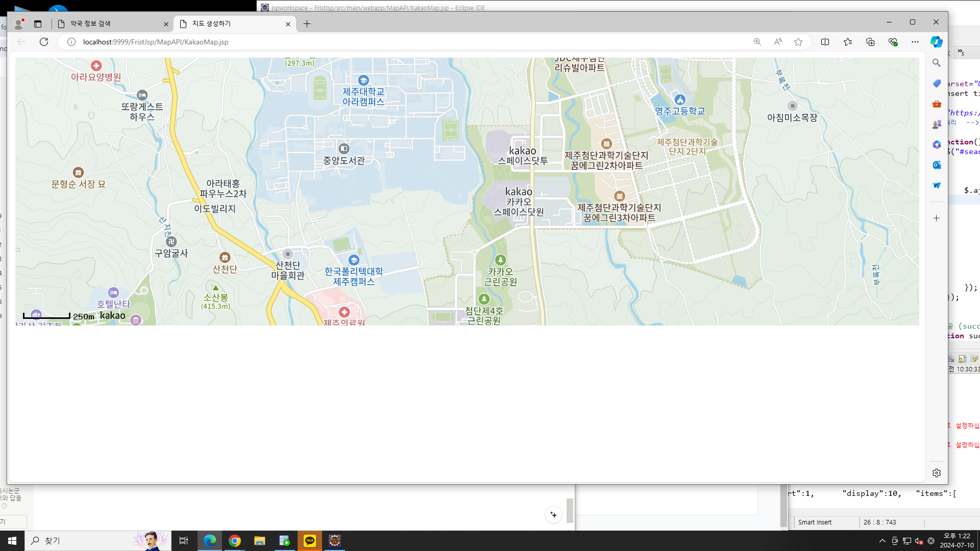Open Outlook from Edge sidebar
The width and height of the screenshot is (980, 551).
point(936,165)
